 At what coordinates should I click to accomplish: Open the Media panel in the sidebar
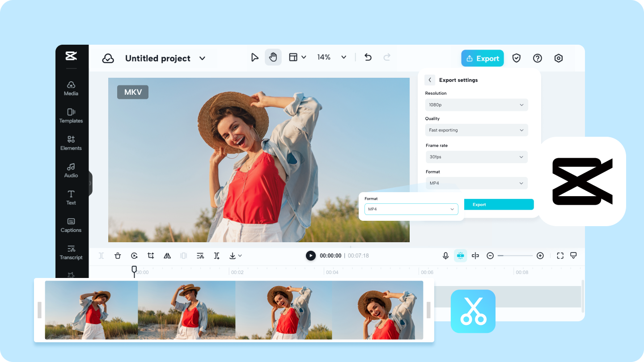71,89
